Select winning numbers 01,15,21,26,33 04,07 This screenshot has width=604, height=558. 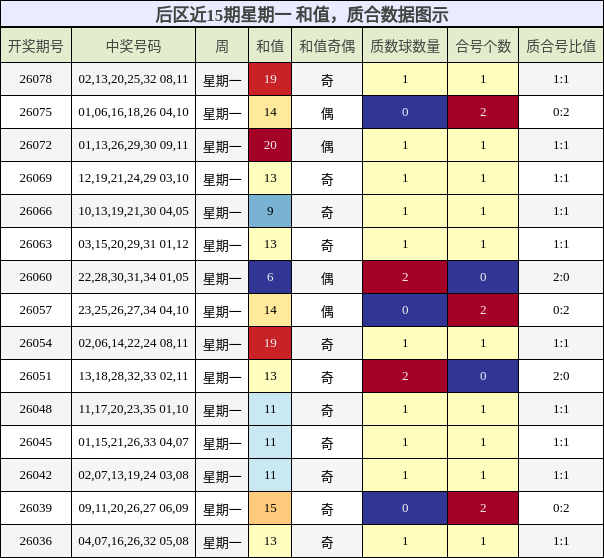coord(133,442)
